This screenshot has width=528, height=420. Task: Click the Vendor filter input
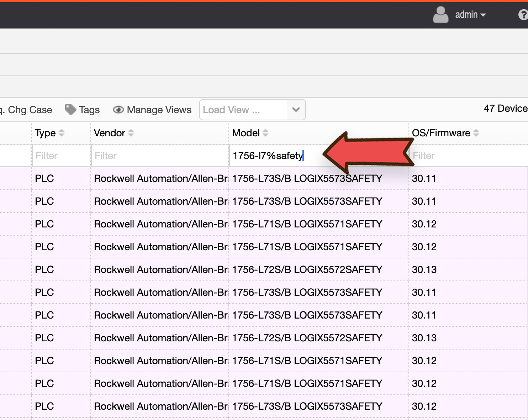point(160,156)
